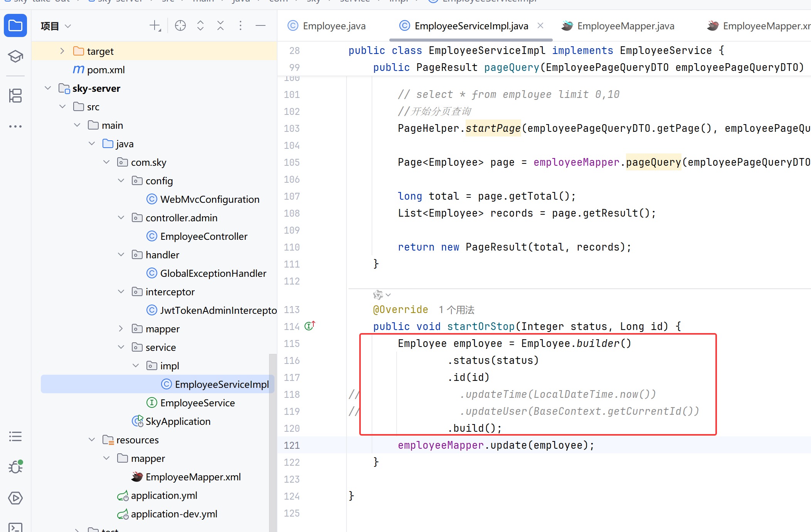This screenshot has width=811, height=532.
Task: Open the Terminal tool window icon
Action: pos(15,527)
